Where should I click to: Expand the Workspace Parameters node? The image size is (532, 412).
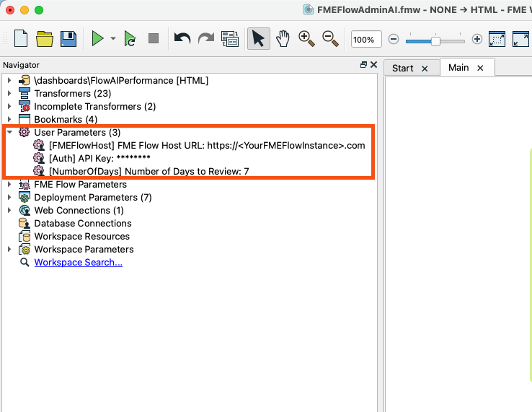9,249
